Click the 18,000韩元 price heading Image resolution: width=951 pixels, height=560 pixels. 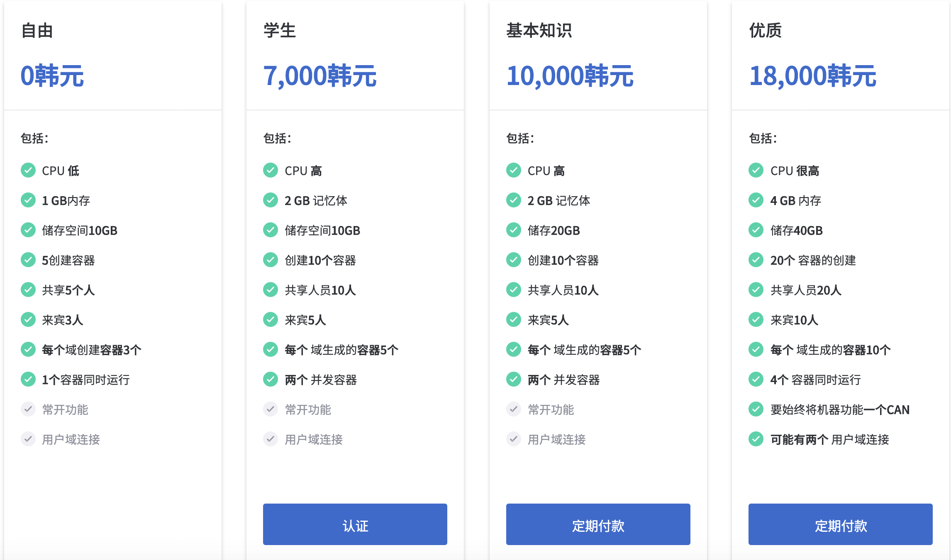pyautogui.click(x=813, y=76)
